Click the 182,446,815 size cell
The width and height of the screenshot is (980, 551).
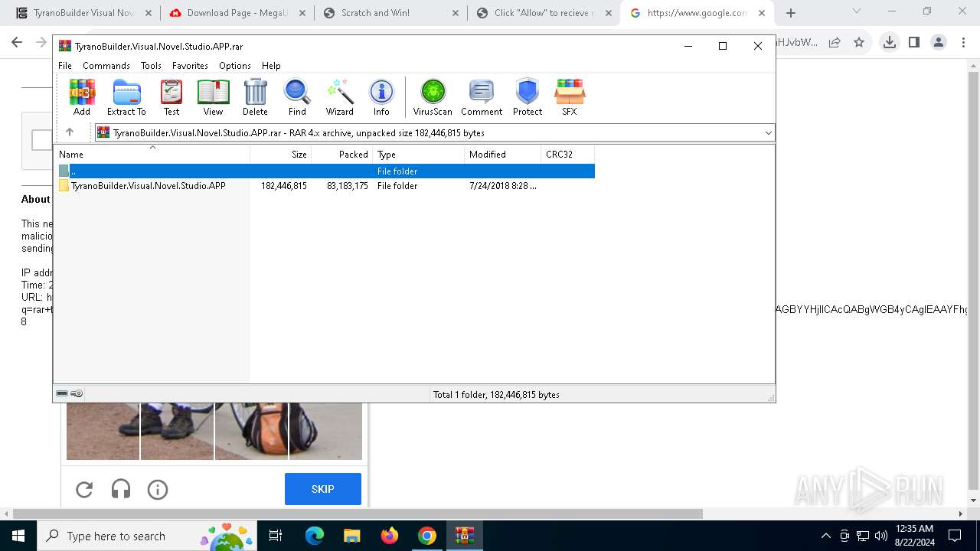tap(284, 186)
